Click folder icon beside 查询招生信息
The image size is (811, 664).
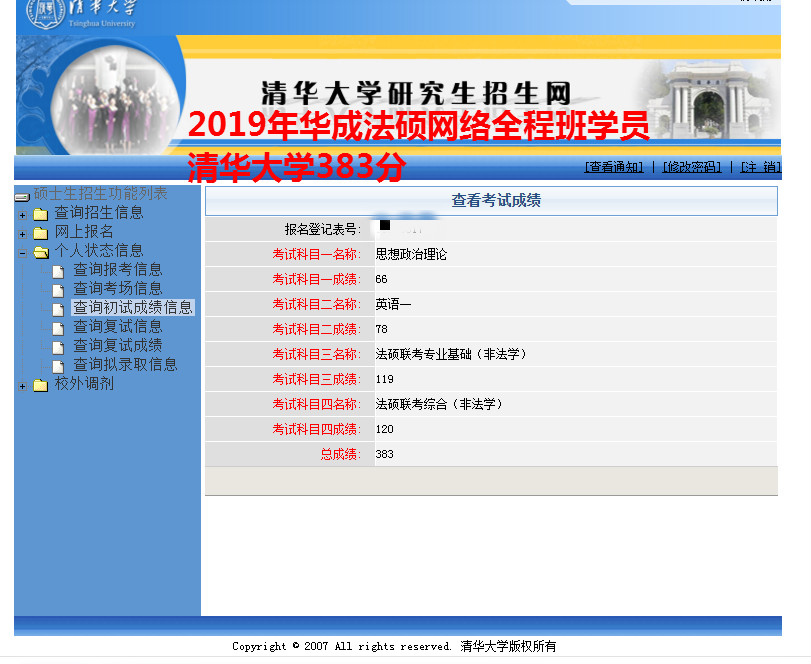40,214
